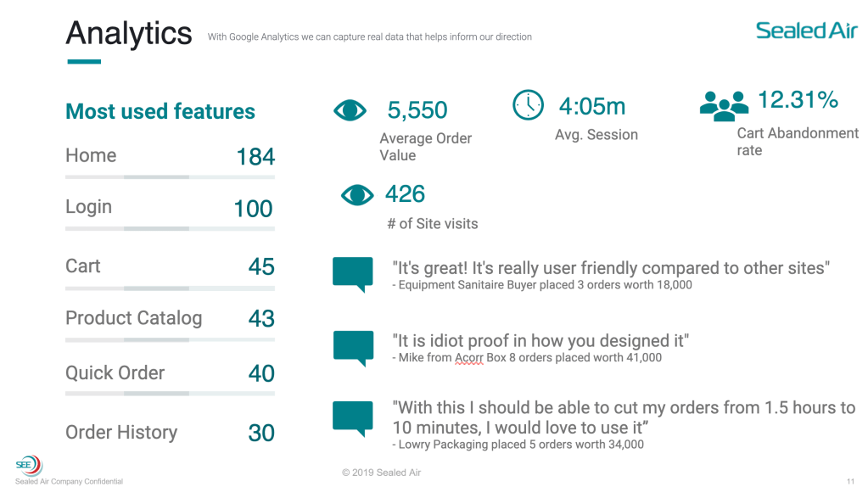
Task: Click the Analytics slide title
Action: click(129, 33)
